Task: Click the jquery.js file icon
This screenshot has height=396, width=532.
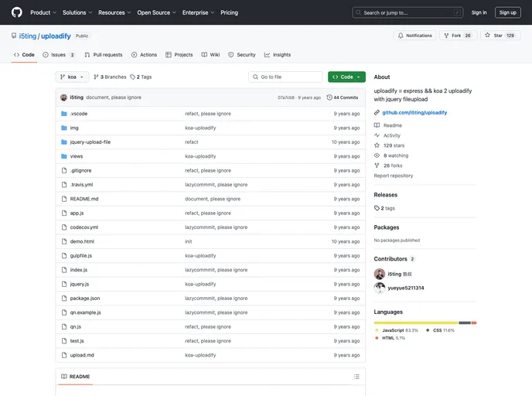Action: point(63,285)
